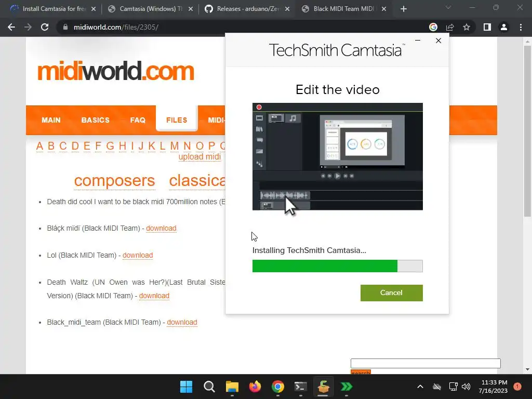Open letter M index link

pyautogui.click(x=175, y=146)
